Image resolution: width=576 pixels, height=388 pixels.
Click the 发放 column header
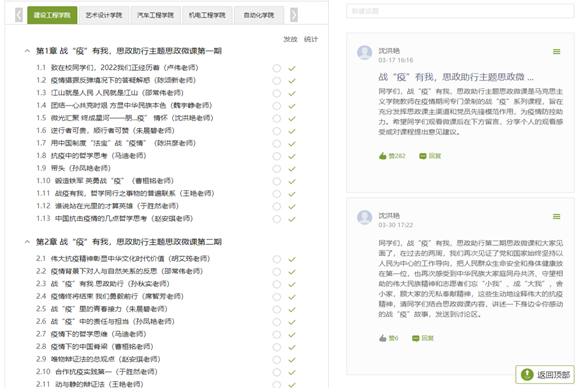tap(290, 39)
